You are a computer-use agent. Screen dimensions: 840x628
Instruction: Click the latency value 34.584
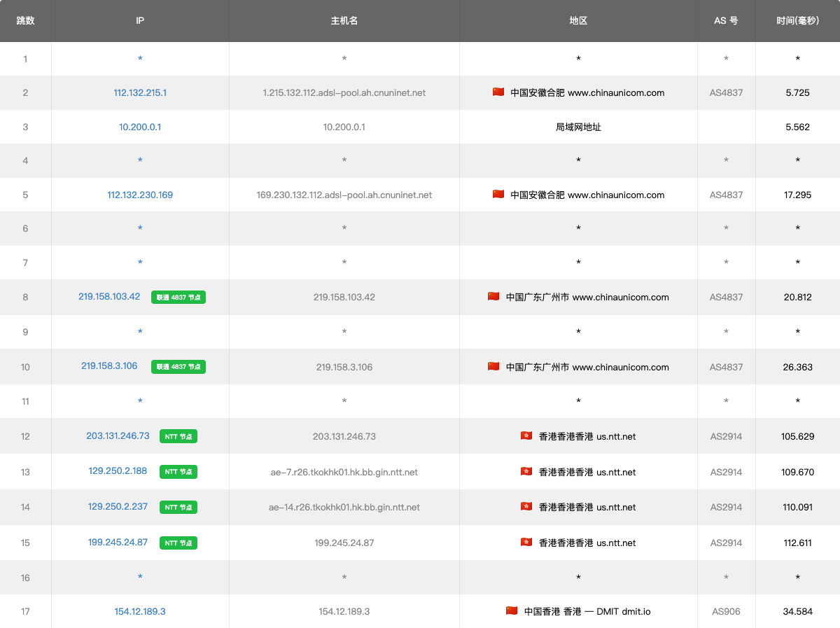click(798, 611)
